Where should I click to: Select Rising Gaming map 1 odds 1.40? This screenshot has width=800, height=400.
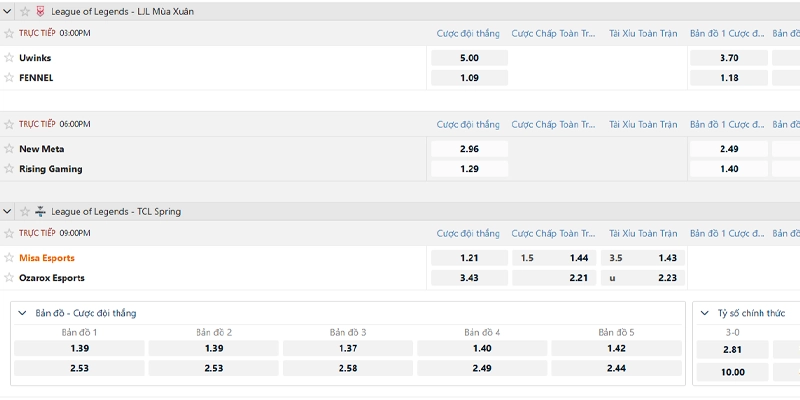tap(729, 169)
